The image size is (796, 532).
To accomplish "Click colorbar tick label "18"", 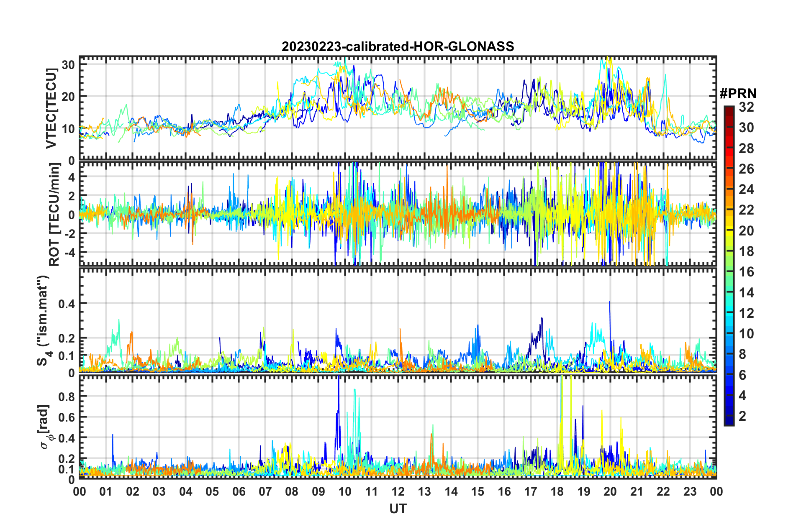I will [746, 251].
